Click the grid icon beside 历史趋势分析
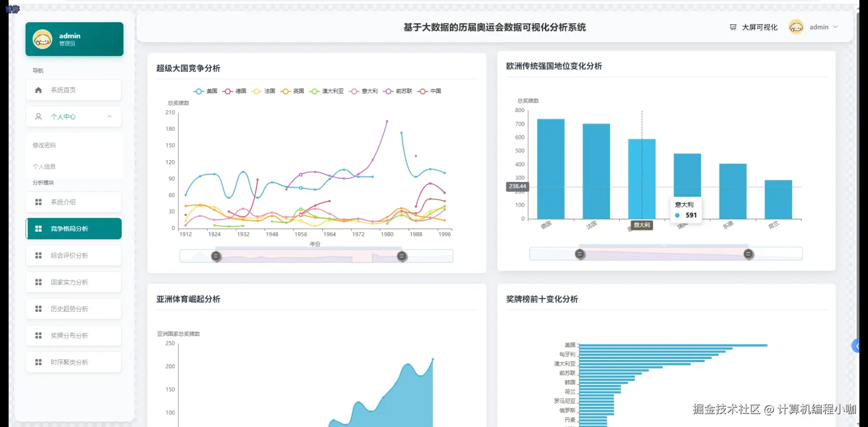This screenshot has height=427, width=868. click(x=39, y=309)
